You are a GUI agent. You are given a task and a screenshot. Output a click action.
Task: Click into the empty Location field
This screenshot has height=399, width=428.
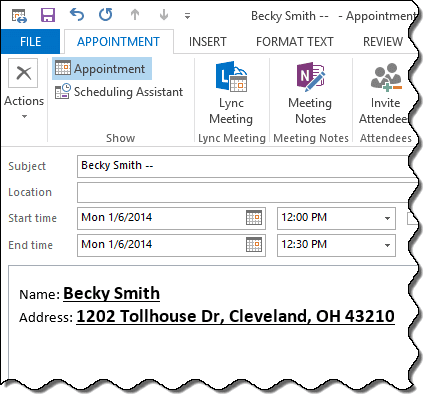pos(244,192)
